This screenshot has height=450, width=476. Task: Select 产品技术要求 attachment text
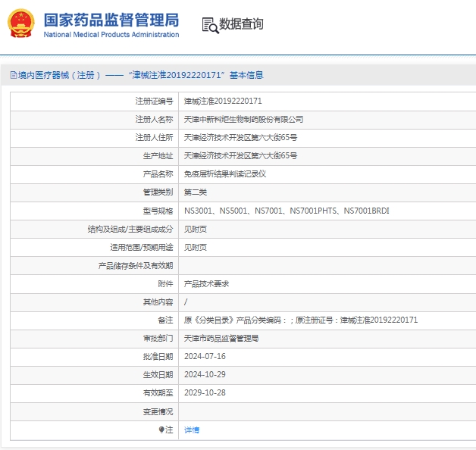tap(206, 284)
